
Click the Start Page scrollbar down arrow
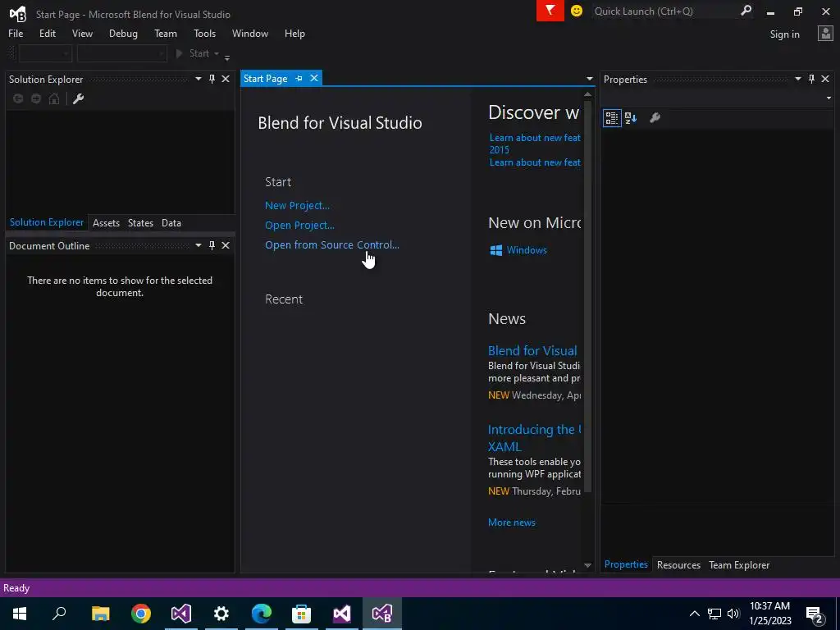587,566
